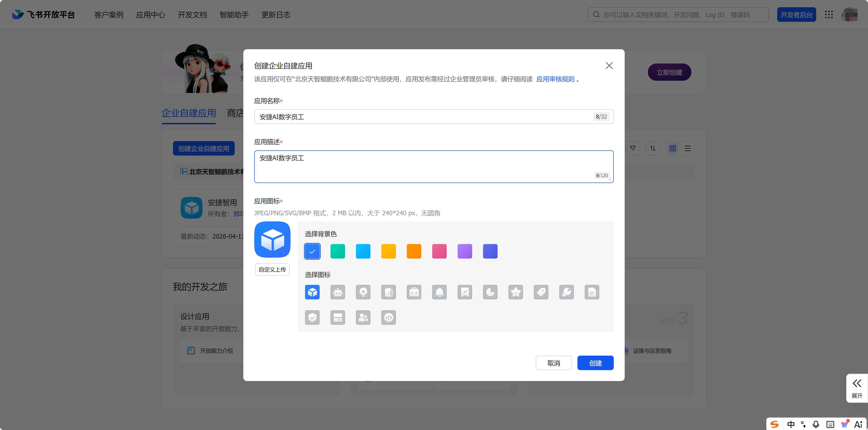Click the 自定义上传 button
This screenshot has height=430, width=868.
click(272, 269)
